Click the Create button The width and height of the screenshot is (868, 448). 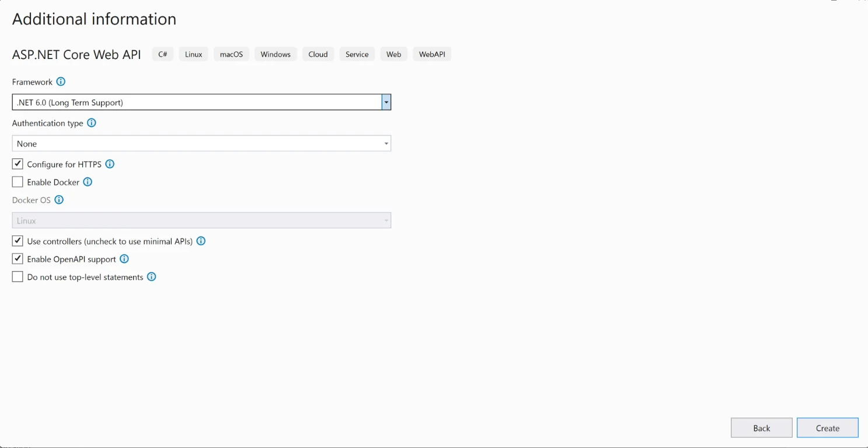tap(828, 428)
